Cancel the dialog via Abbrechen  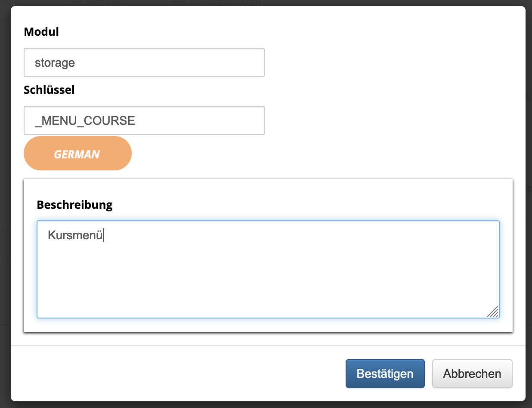click(x=472, y=374)
